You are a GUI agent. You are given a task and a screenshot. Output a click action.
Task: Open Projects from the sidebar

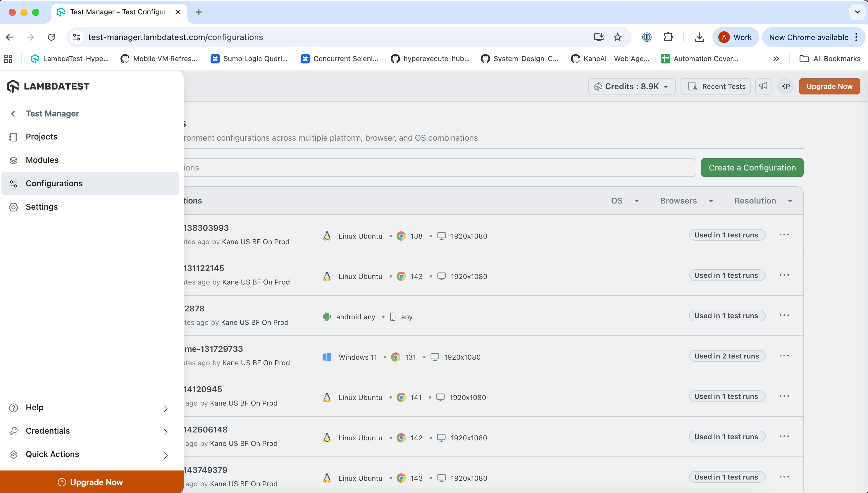(x=41, y=137)
